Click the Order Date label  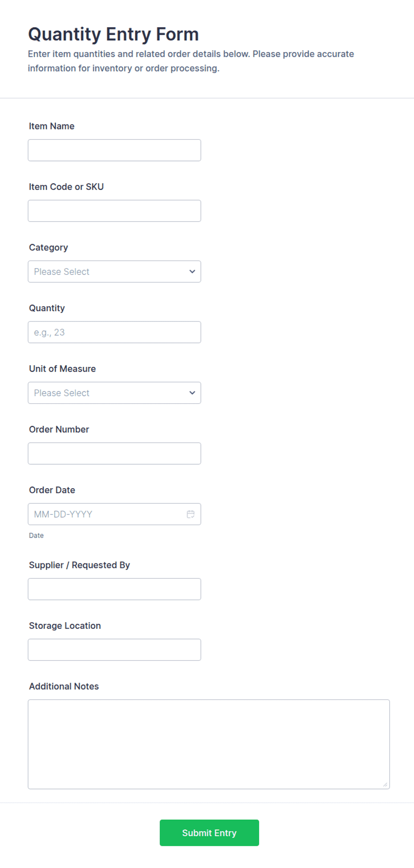coord(52,490)
